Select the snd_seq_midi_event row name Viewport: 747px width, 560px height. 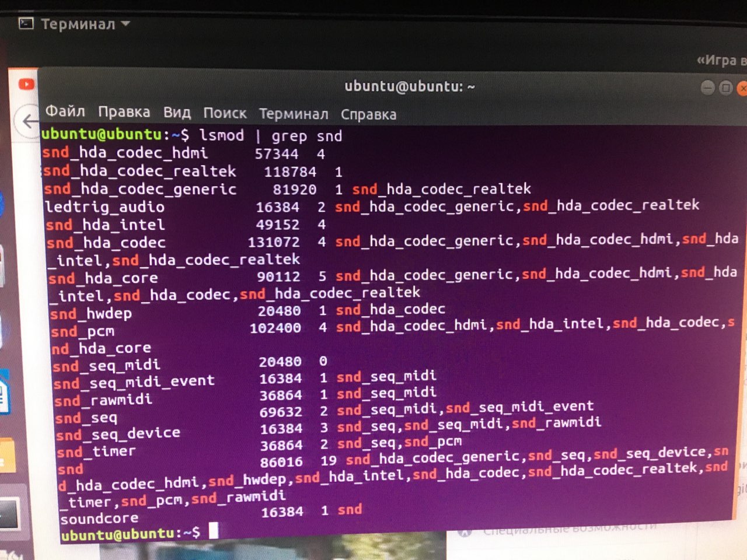point(134,382)
